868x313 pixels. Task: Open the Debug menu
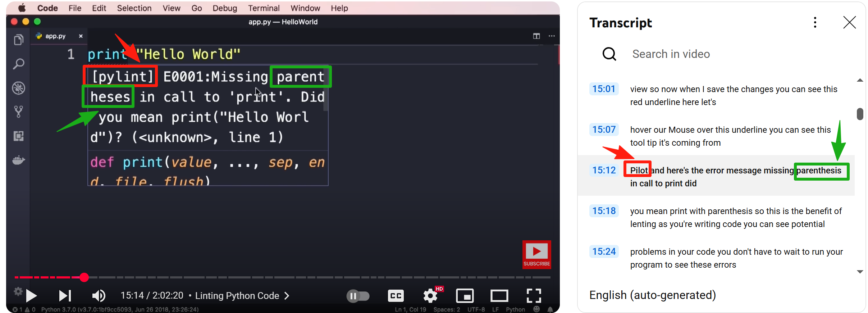(x=225, y=8)
